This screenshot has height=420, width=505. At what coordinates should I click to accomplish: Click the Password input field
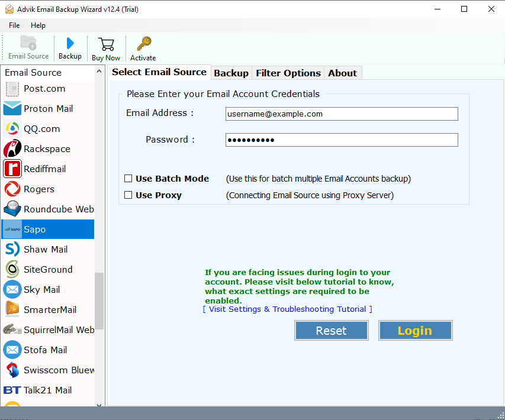point(342,140)
